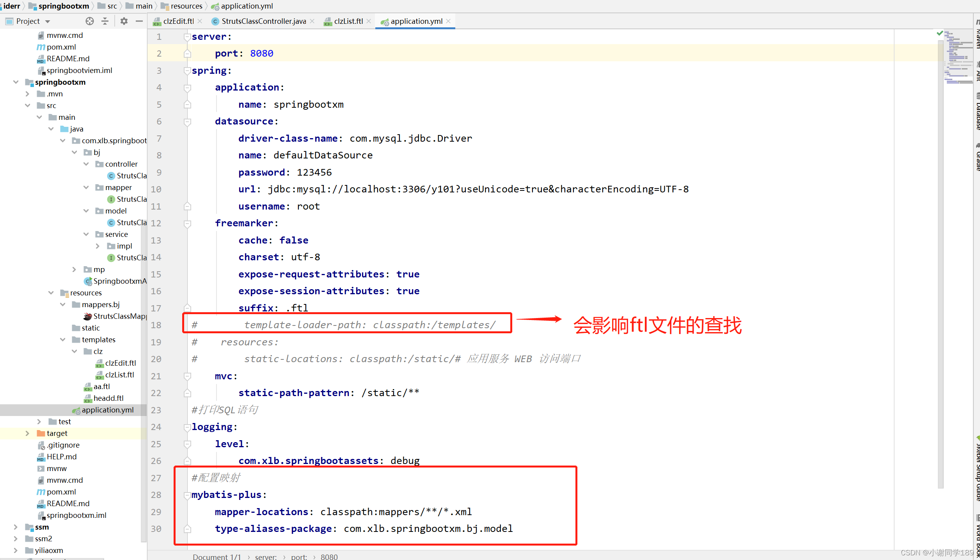Hide the Project panel with minus icon
Image resolution: width=980 pixels, height=560 pixels.
(139, 21)
